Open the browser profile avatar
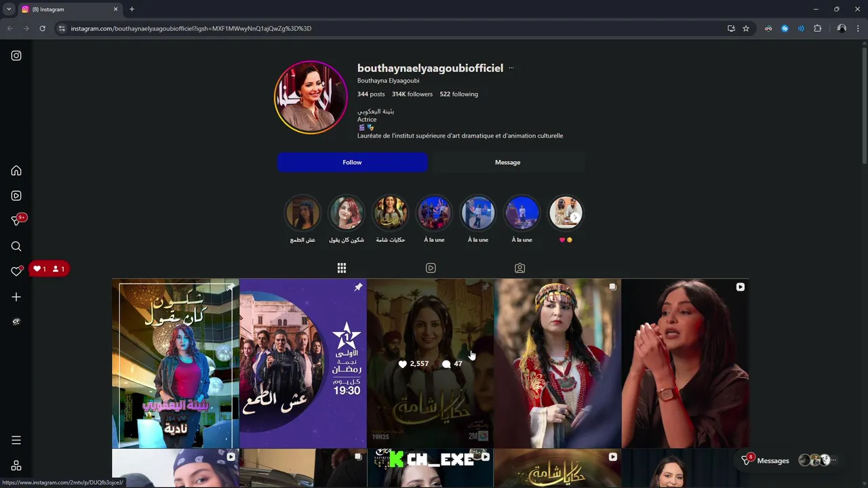 842,28
